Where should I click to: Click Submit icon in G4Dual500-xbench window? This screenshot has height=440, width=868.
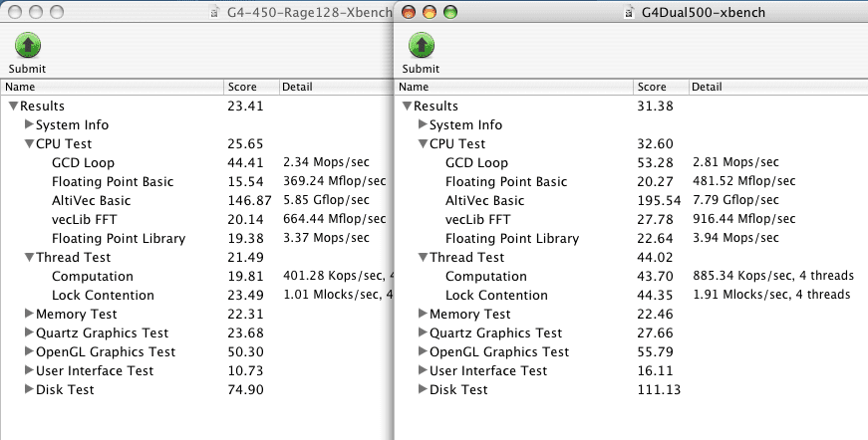pos(422,46)
